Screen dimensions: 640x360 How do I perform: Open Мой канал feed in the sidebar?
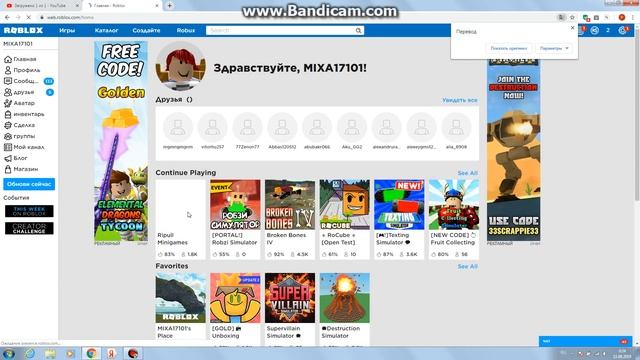point(24,147)
